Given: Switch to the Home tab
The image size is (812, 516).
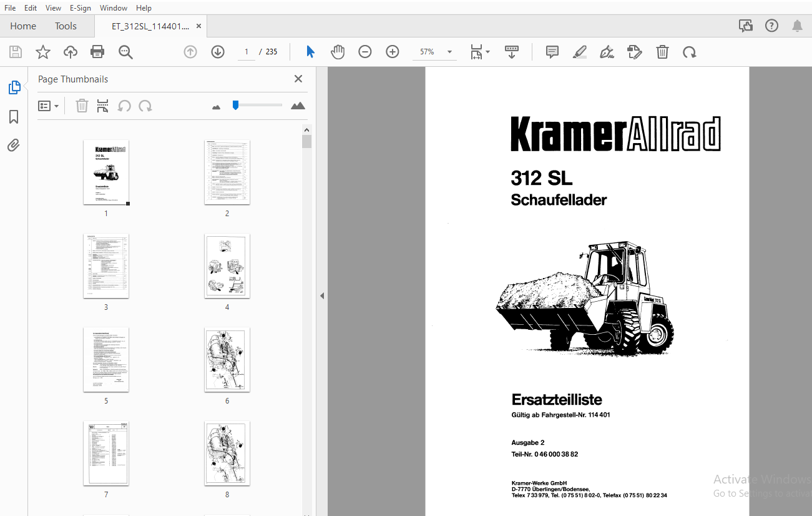Looking at the screenshot, I should (23, 26).
